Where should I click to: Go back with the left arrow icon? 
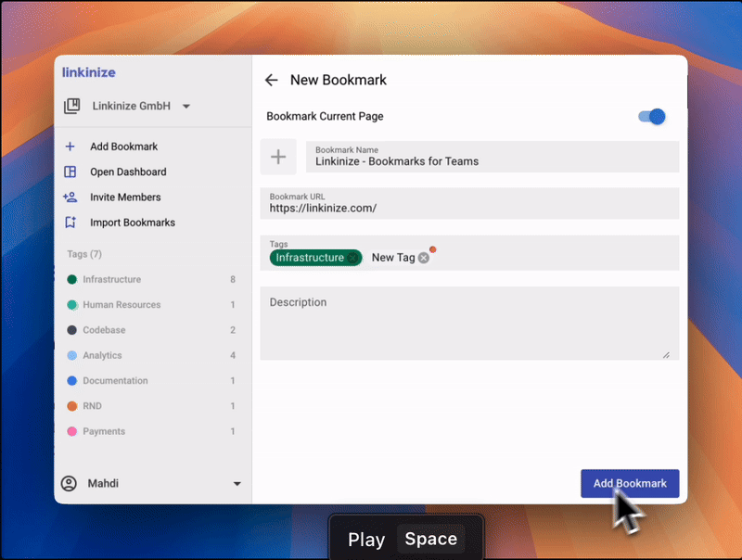(271, 80)
